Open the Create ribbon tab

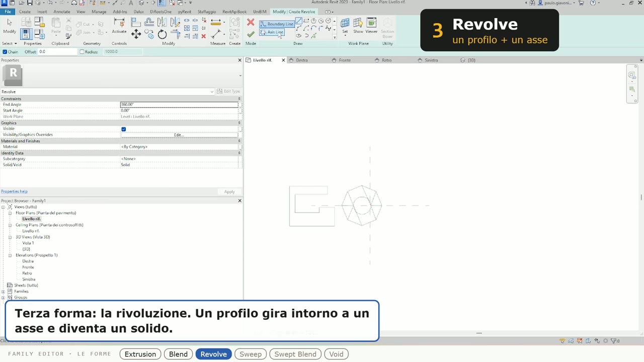[x=25, y=12]
